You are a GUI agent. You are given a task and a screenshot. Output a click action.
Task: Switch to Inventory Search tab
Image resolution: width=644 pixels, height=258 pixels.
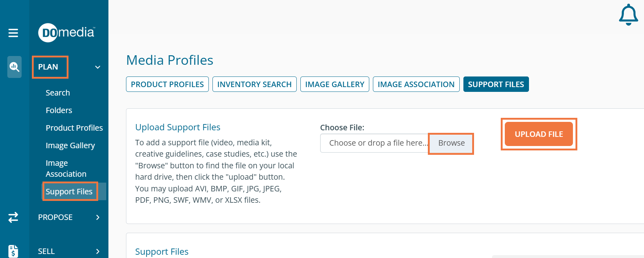click(254, 84)
